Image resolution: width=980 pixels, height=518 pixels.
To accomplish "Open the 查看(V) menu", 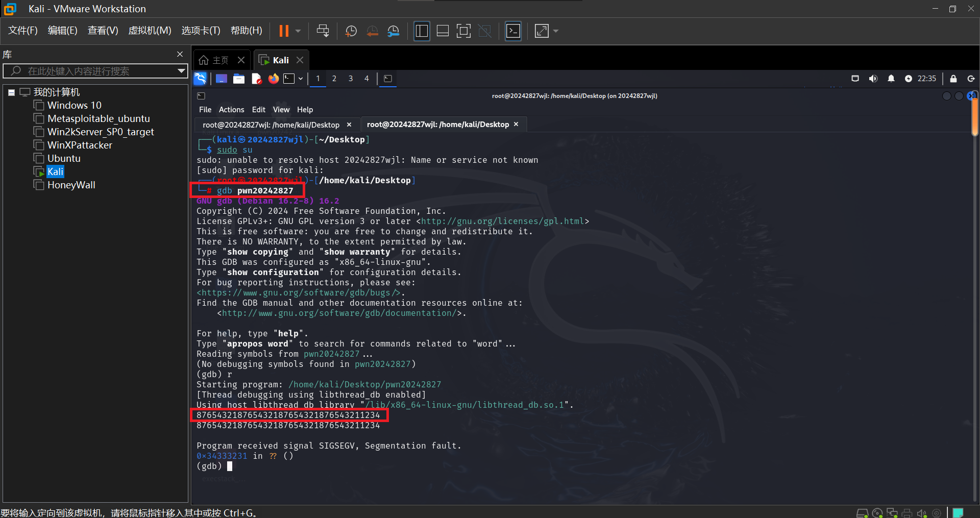I will pyautogui.click(x=103, y=31).
